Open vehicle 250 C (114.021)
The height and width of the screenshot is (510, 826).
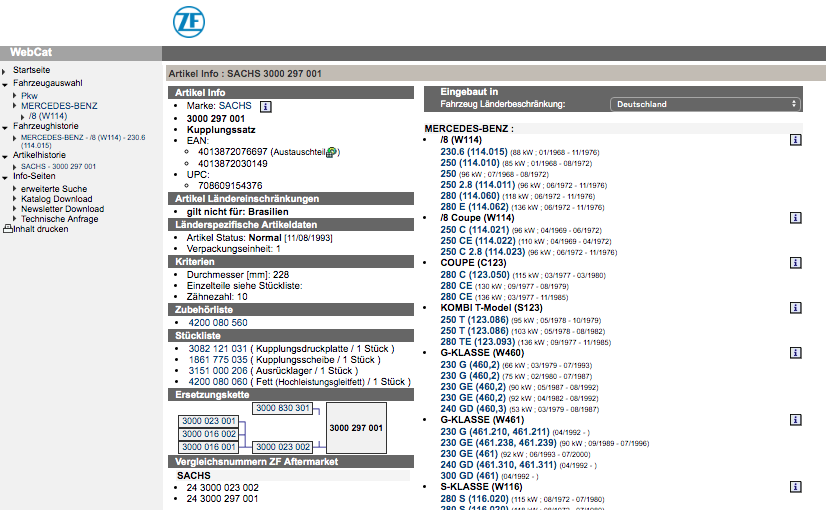tap(475, 230)
